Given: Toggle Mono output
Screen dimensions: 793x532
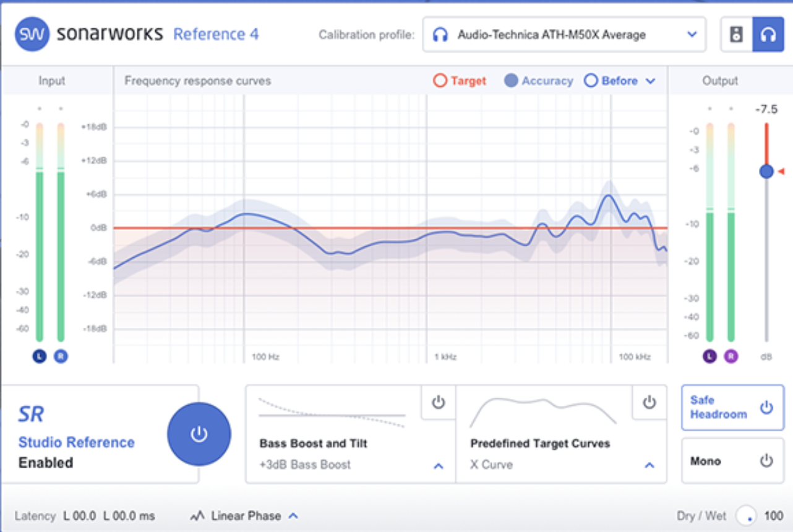Looking at the screenshot, I should click(x=732, y=461).
